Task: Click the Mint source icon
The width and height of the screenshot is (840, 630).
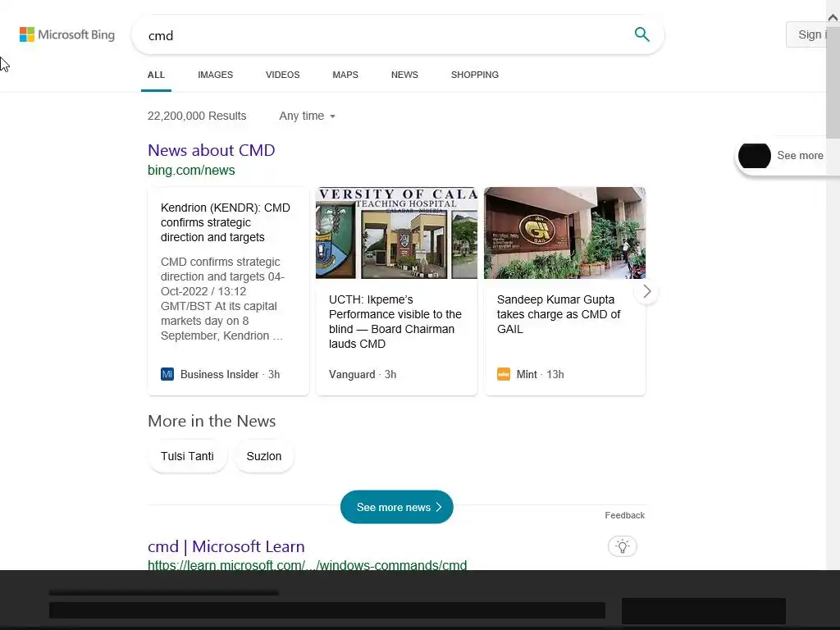Action: pos(504,374)
